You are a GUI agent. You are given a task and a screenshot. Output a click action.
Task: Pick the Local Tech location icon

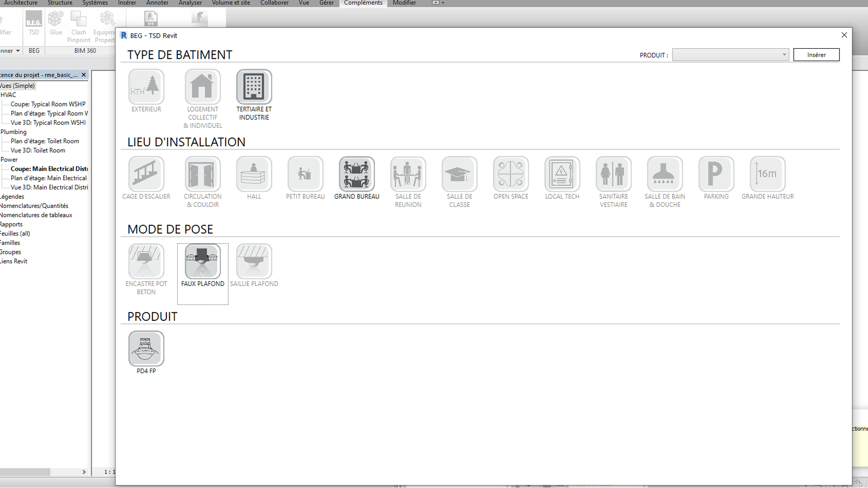click(x=562, y=174)
